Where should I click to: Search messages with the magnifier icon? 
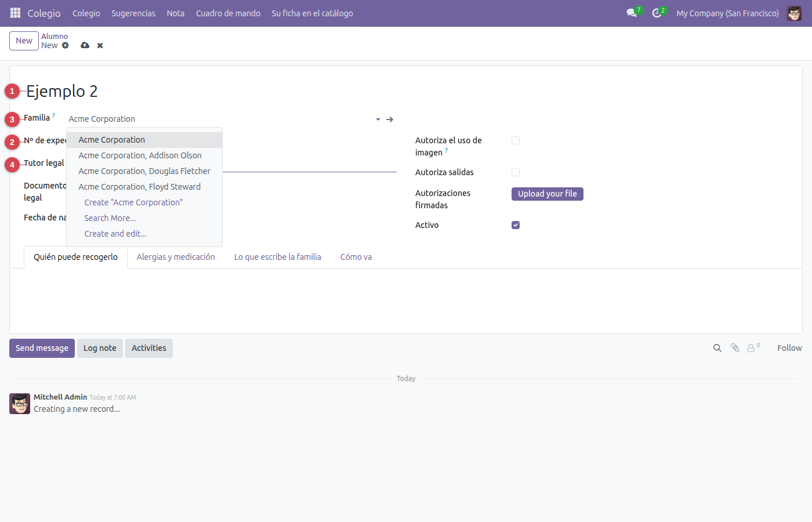coord(717,348)
